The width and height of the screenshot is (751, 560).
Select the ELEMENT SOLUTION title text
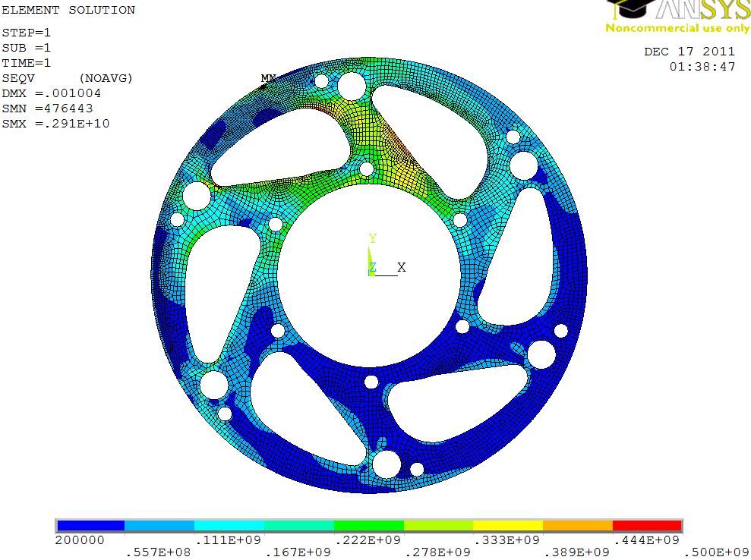click(68, 10)
